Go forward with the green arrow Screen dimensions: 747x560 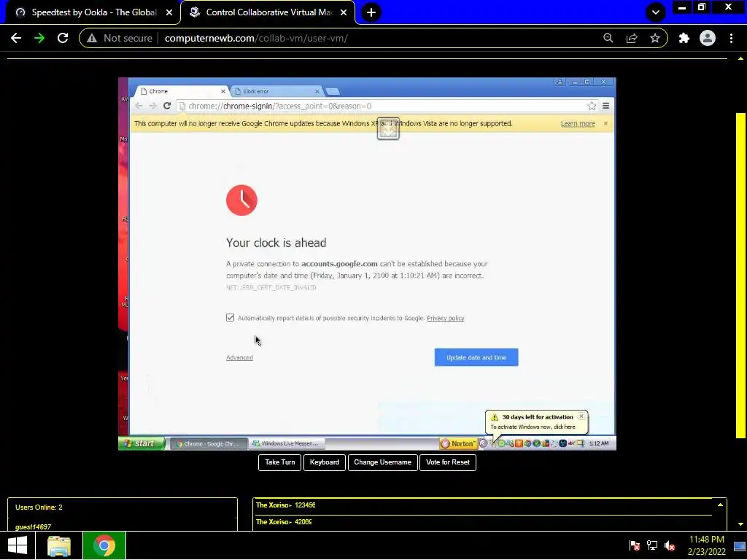(x=39, y=38)
